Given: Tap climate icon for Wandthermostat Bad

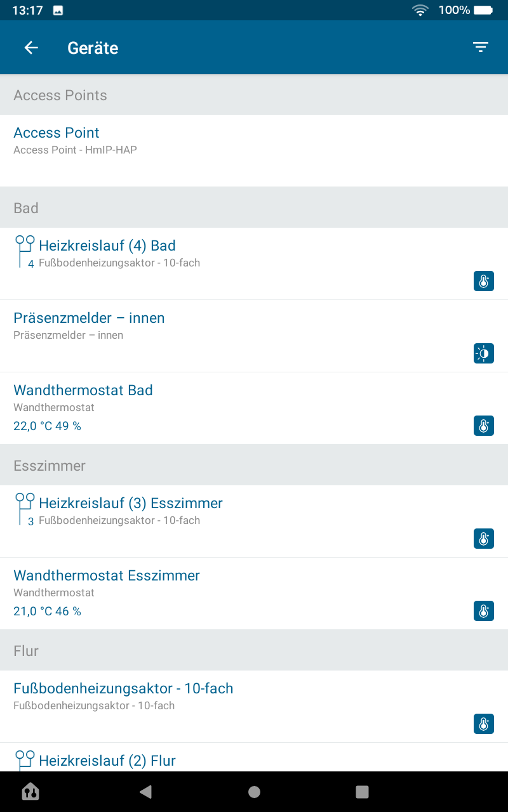Looking at the screenshot, I should click(x=484, y=426).
